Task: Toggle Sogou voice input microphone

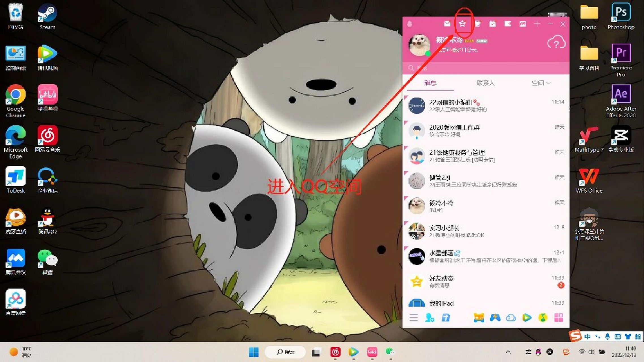Action: point(607,337)
